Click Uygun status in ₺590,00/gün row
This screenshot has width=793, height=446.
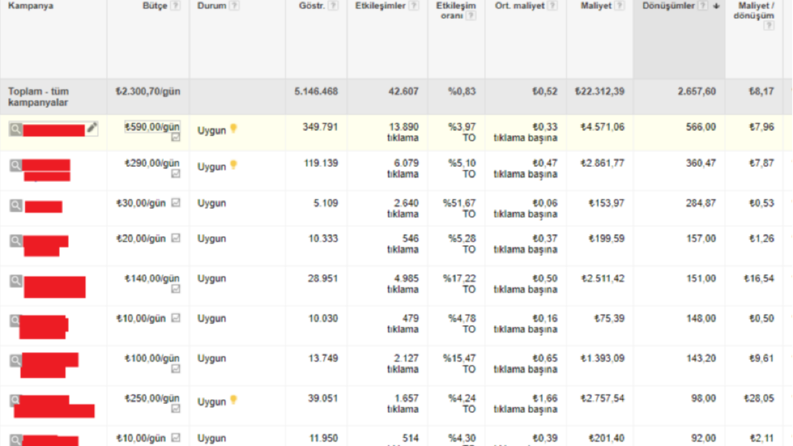(211, 130)
